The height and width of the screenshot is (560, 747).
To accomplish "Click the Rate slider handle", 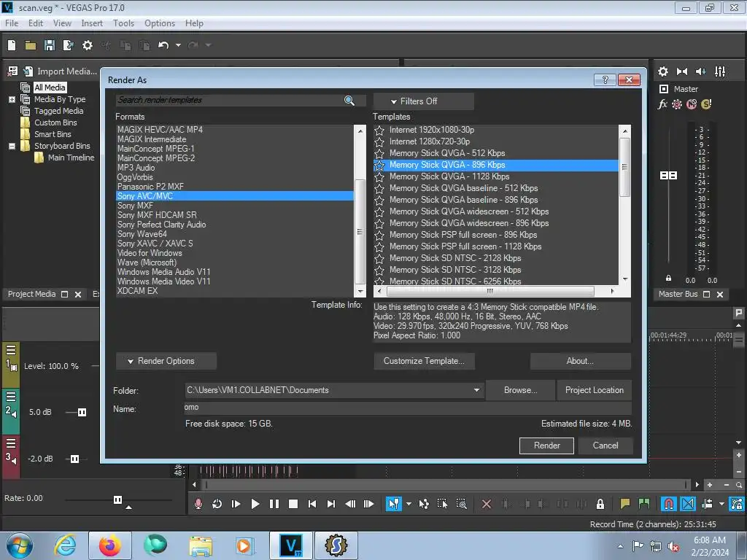I will tap(117, 499).
